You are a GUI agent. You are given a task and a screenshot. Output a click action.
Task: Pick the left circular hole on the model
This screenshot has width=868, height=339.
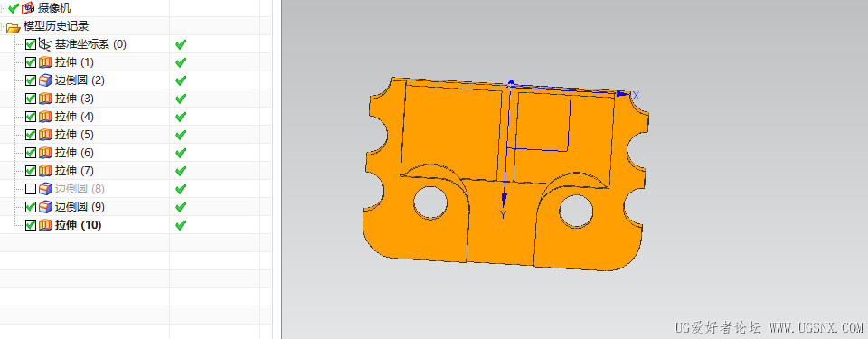click(x=430, y=202)
